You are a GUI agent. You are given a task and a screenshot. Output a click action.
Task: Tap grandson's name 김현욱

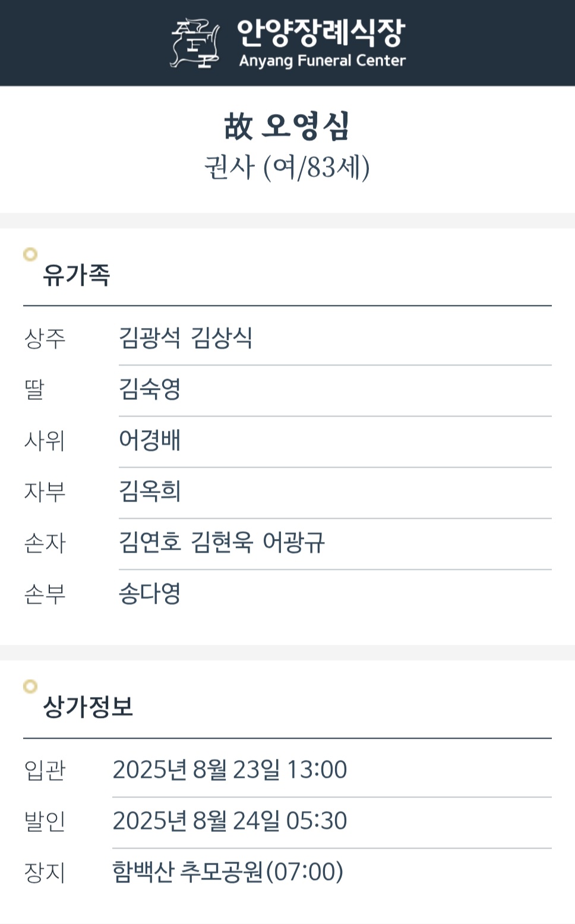click(x=222, y=543)
